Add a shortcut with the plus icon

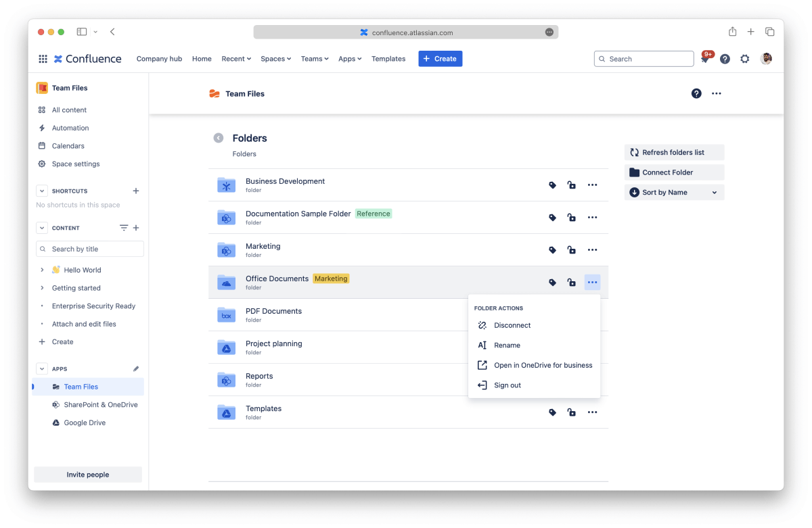tap(136, 191)
